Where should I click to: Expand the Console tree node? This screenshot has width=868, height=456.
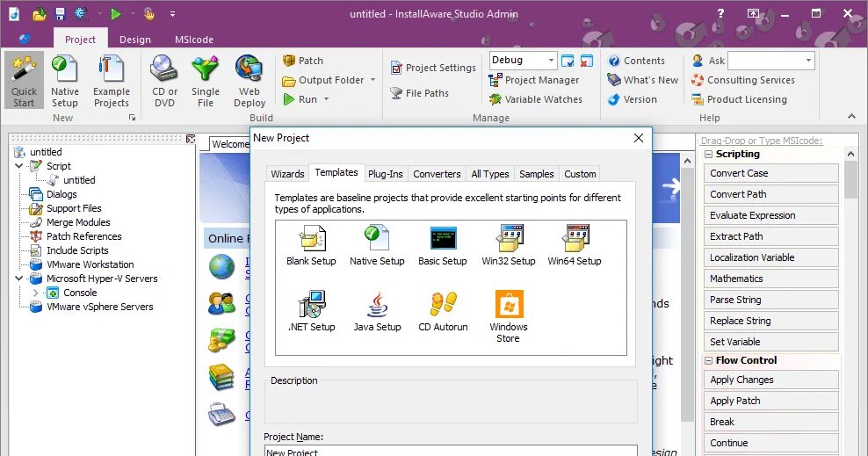point(35,293)
